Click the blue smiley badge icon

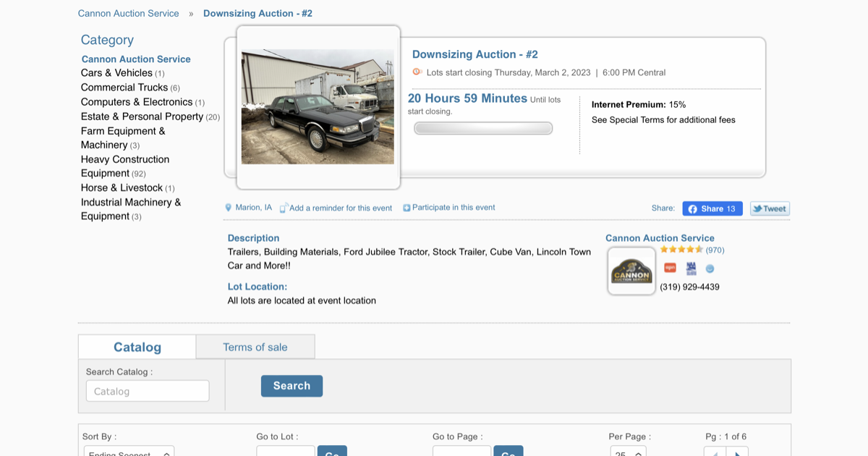pyautogui.click(x=710, y=269)
